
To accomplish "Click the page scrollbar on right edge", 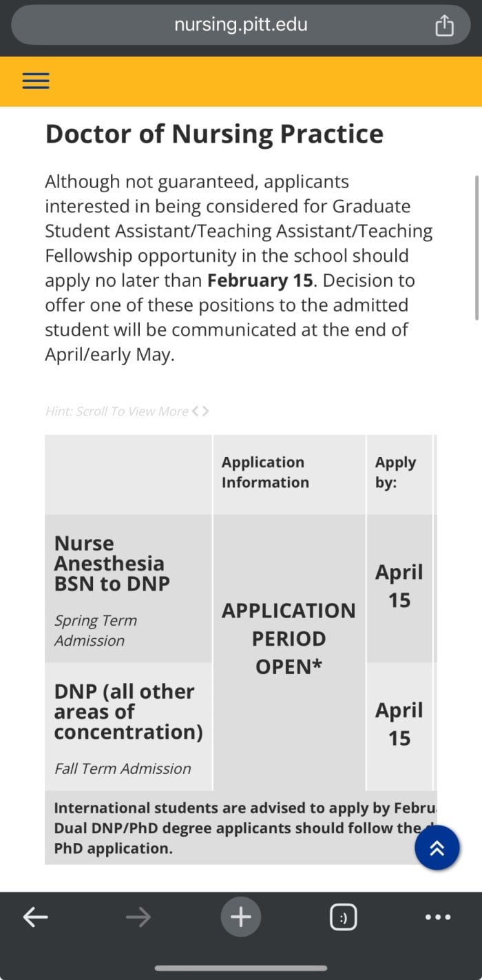I will click(476, 247).
